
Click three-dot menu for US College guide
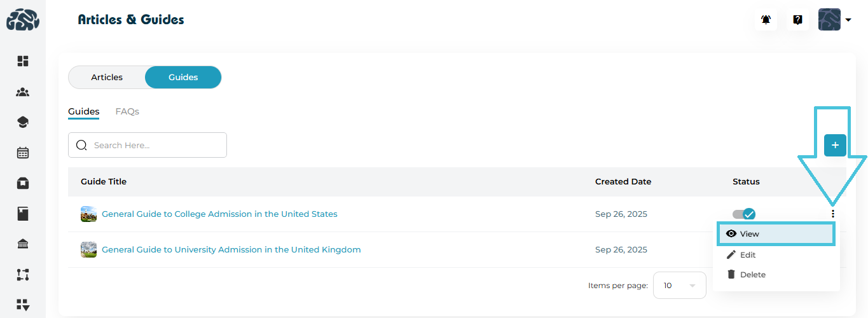pos(833,214)
